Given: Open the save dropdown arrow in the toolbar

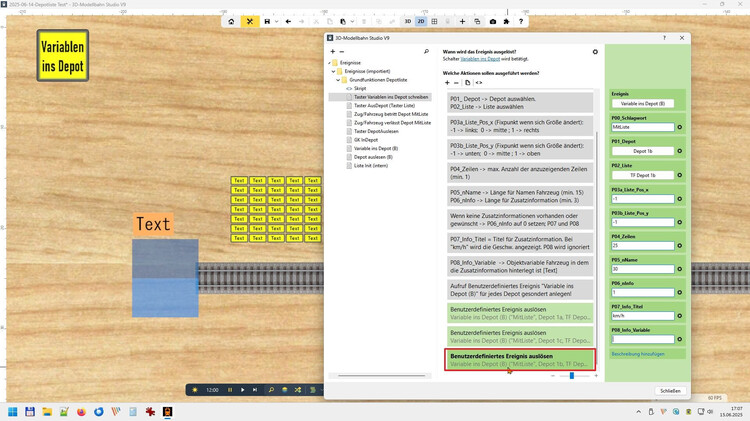Looking at the screenshot, I should 275,21.
